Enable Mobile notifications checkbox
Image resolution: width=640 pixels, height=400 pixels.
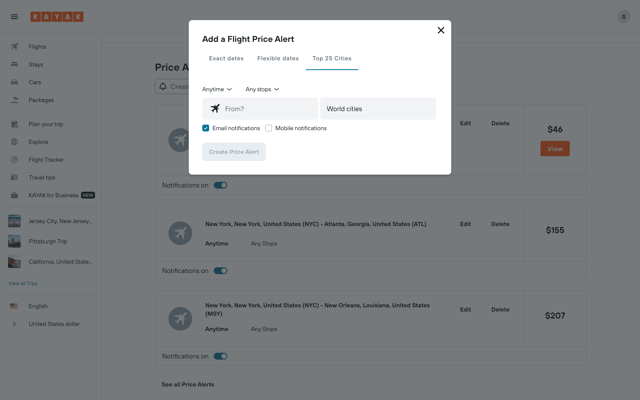(x=269, y=128)
